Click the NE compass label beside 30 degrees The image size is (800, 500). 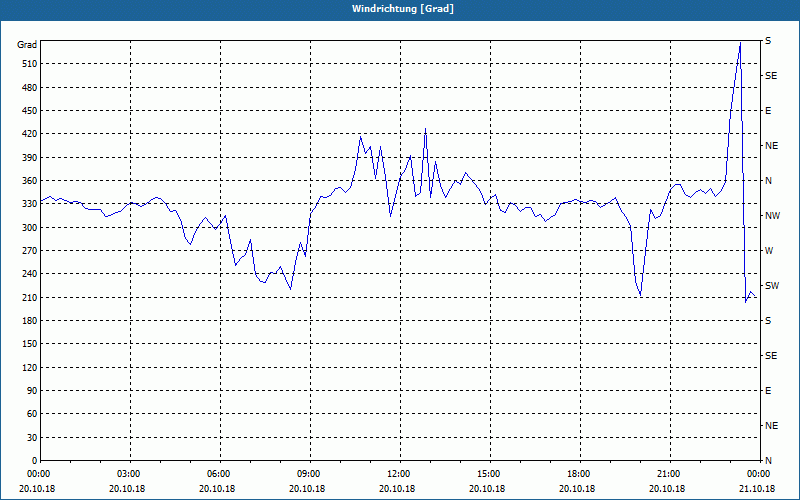click(771, 426)
